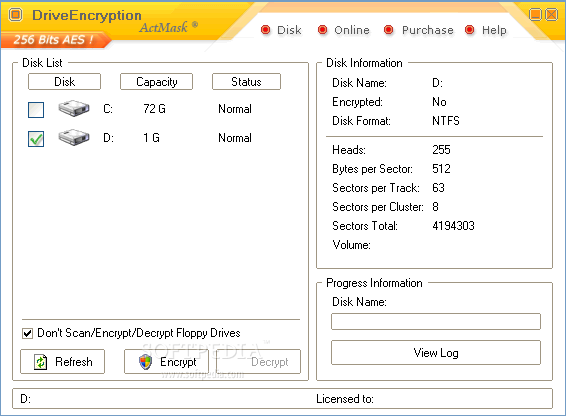Viewport: 566px width, 416px height.
Task: Click the Status column header
Action: coord(246,82)
